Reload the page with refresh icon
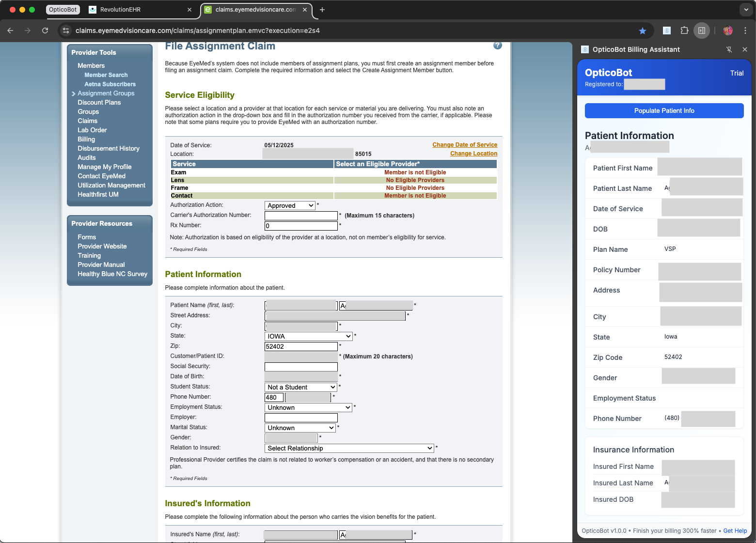Viewport: 756px width, 543px height. coord(45,31)
